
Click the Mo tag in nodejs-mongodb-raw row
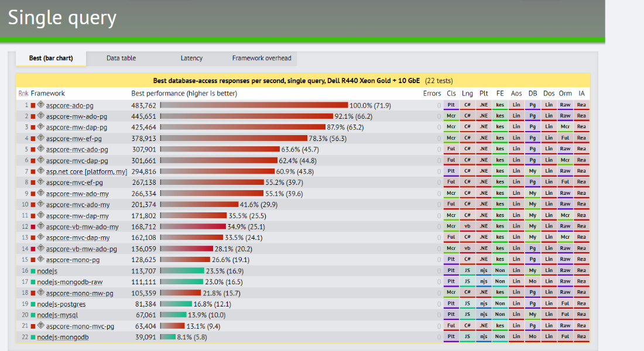tap(533, 281)
